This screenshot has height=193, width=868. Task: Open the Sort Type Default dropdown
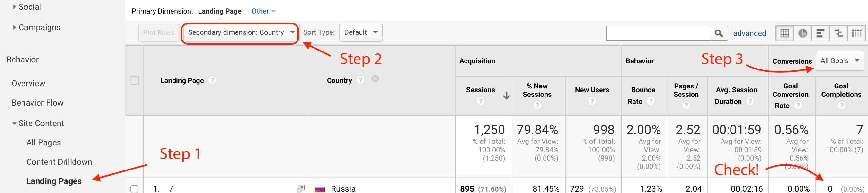pos(360,33)
